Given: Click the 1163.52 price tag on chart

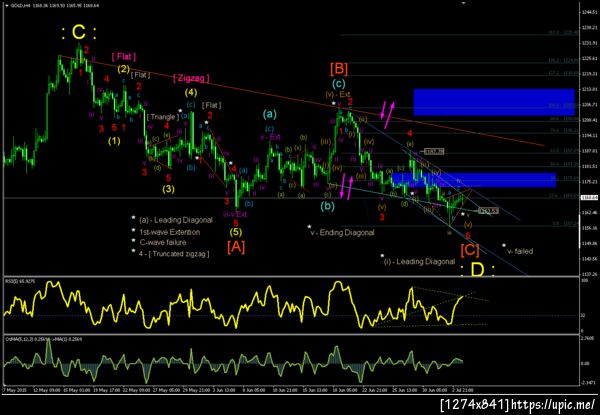Looking at the screenshot, I should coord(489,211).
